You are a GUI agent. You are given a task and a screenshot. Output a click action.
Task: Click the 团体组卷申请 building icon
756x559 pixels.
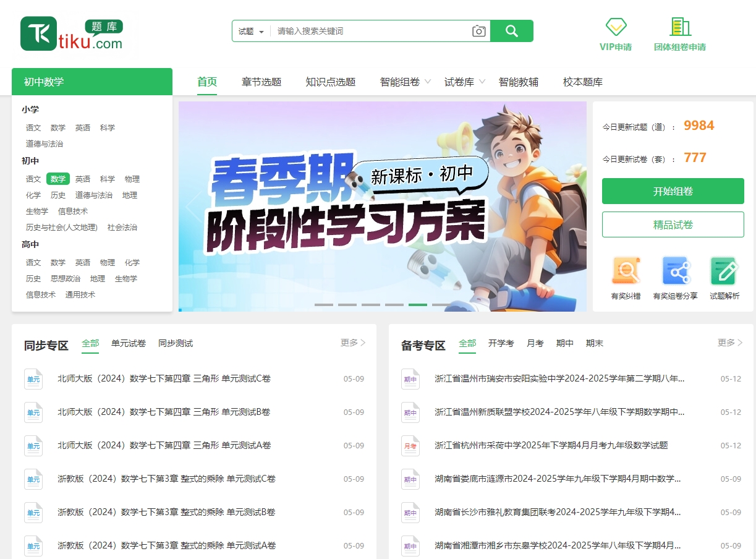[679, 26]
